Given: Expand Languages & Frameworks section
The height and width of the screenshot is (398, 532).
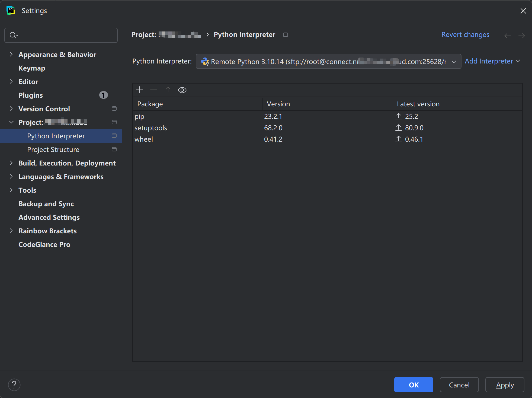Looking at the screenshot, I should pyautogui.click(x=11, y=177).
